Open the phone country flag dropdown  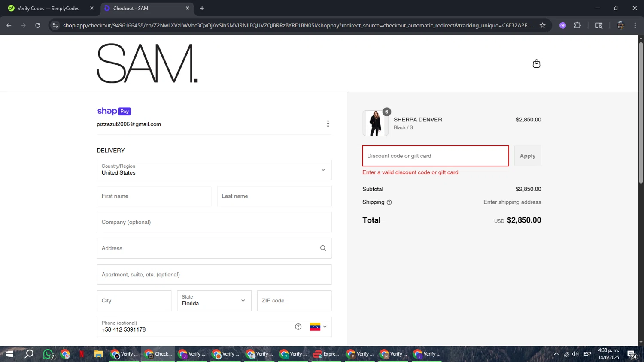click(318, 326)
